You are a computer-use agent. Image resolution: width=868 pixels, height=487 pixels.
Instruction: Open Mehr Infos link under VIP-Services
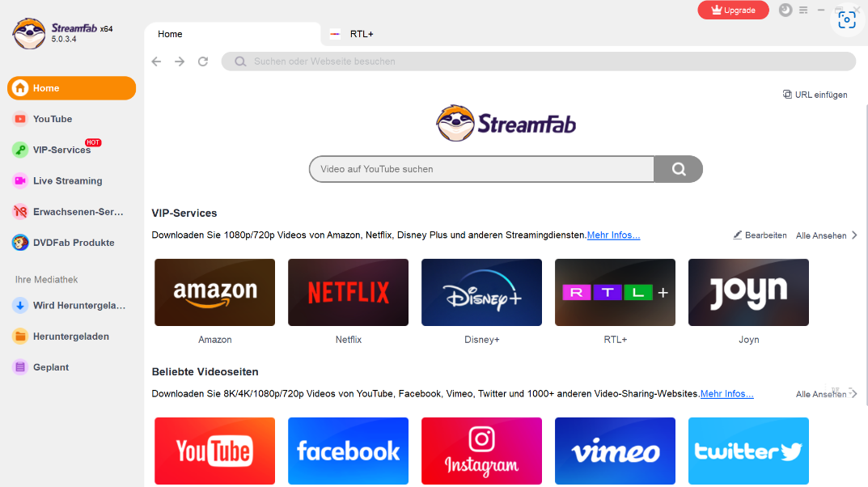coord(613,235)
